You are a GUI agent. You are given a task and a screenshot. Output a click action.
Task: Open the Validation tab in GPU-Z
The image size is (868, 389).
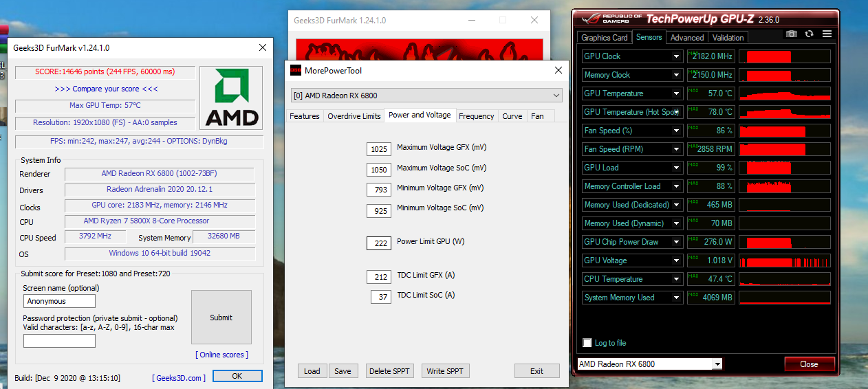point(728,38)
